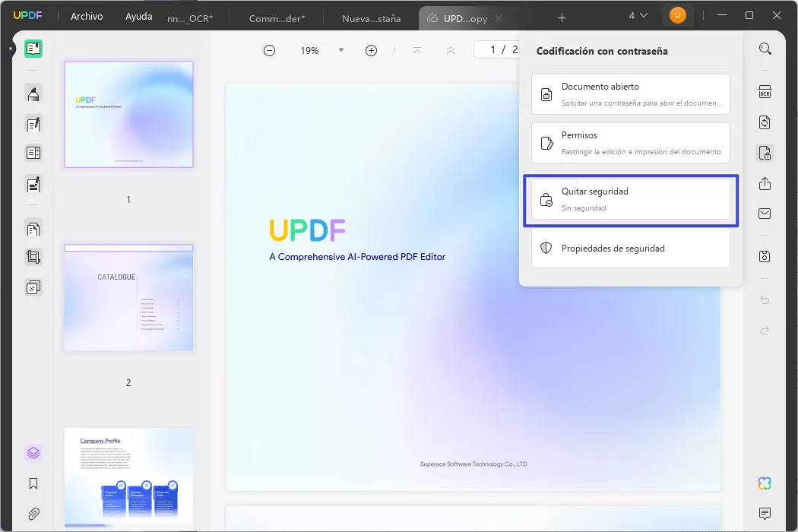The height and width of the screenshot is (532, 798).
Task: Open the Ayuda menu
Action: [x=138, y=16]
